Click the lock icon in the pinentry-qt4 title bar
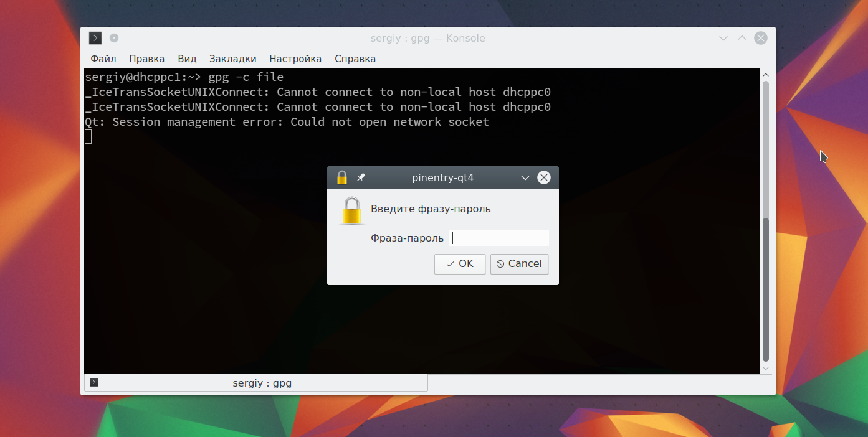The height and width of the screenshot is (437, 868). click(x=341, y=177)
